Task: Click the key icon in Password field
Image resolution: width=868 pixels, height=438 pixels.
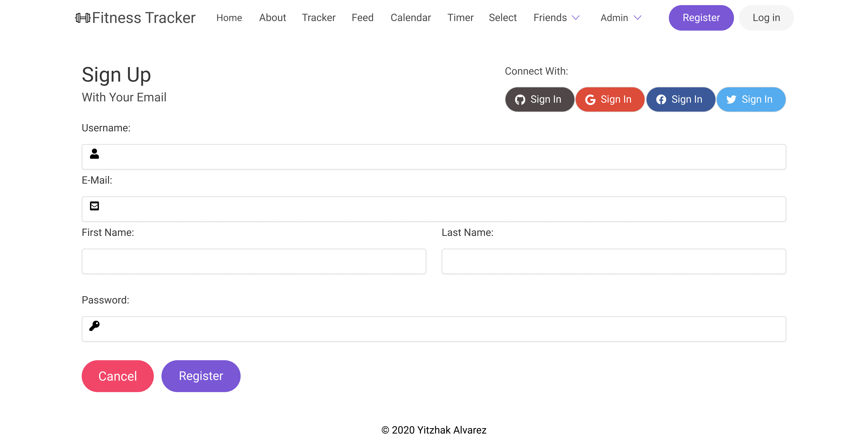Action: click(x=94, y=326)
